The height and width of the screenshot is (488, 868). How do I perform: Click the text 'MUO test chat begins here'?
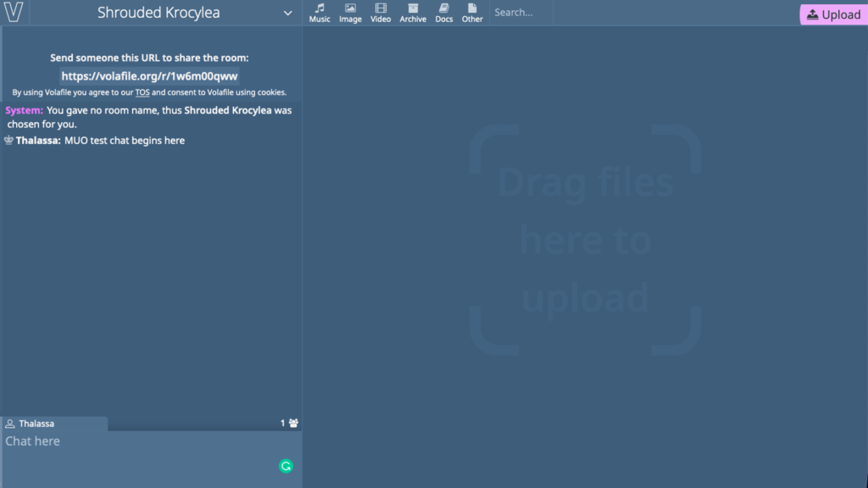(x=125, y=141)
